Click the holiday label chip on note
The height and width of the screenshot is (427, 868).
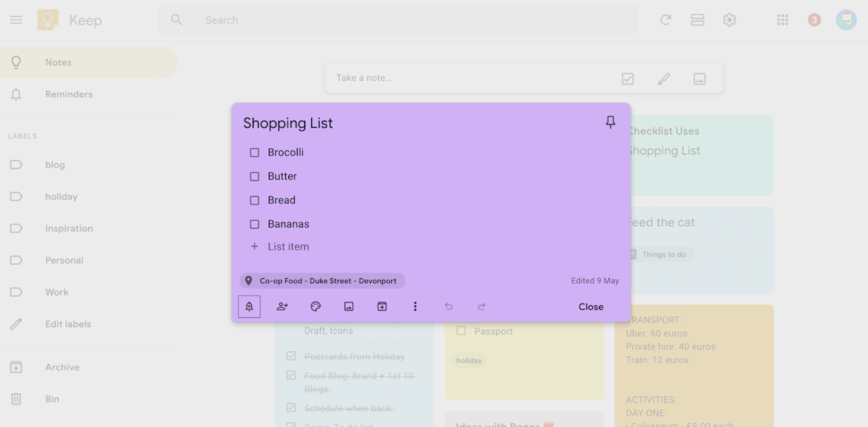pyautogui.click(x=469, y=361)
